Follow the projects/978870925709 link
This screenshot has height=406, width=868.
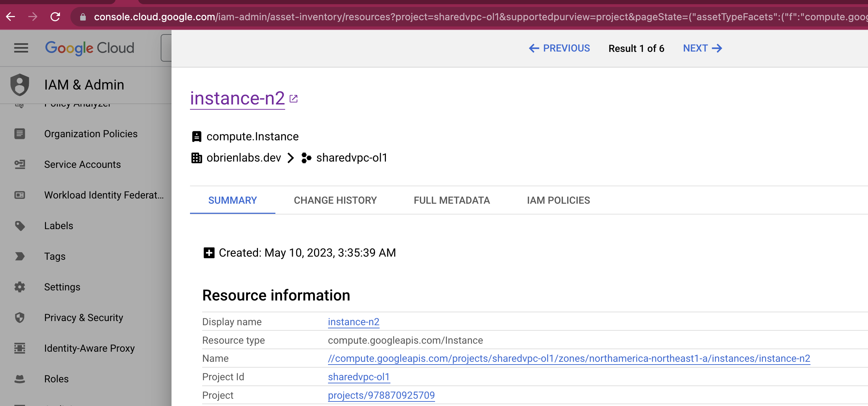pyautogui.click(x=381, y=395)
